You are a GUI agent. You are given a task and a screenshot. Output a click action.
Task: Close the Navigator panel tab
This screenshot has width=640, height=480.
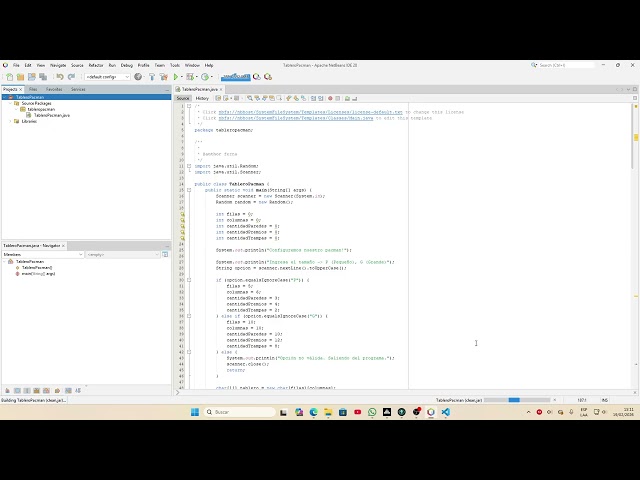pos(63,246)
